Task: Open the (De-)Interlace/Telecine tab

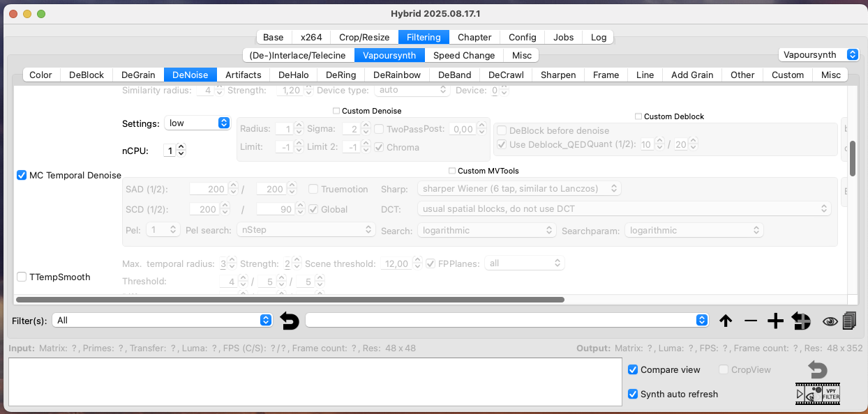Action: click(x=297, y=55)
